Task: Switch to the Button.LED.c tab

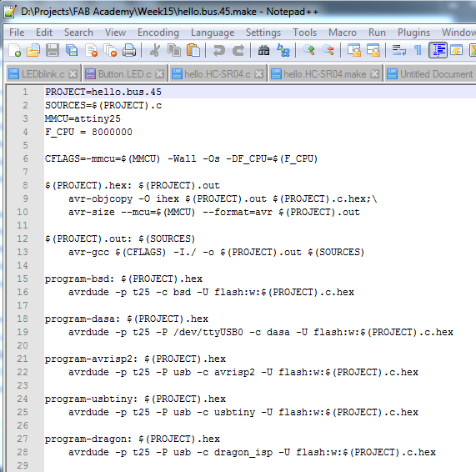Action: pos(124,74)
